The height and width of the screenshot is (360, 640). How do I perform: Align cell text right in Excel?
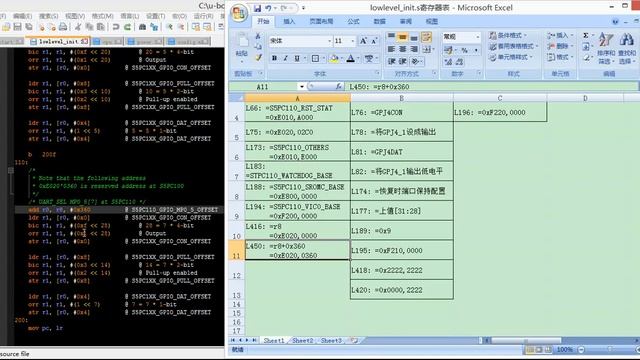[414, 49]
